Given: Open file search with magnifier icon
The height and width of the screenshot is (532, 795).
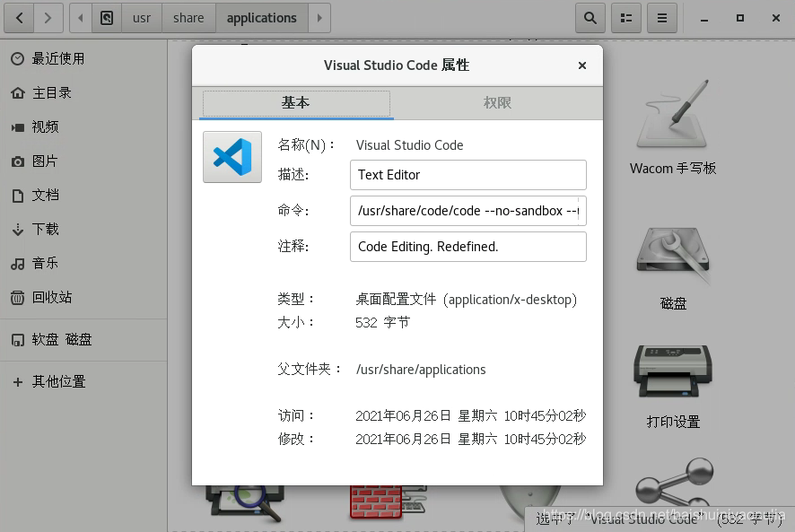Looking at the screenshot, I should pyautogui.click(x=590, y=18).
